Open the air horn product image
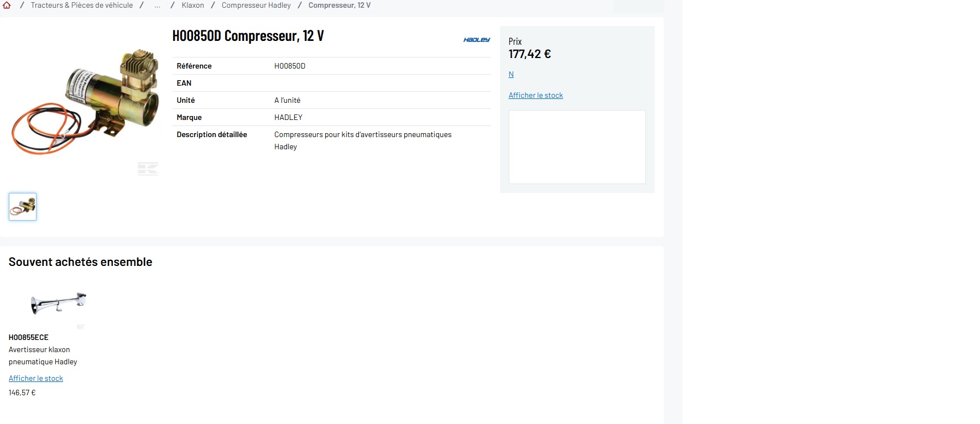 coord(58,303)
